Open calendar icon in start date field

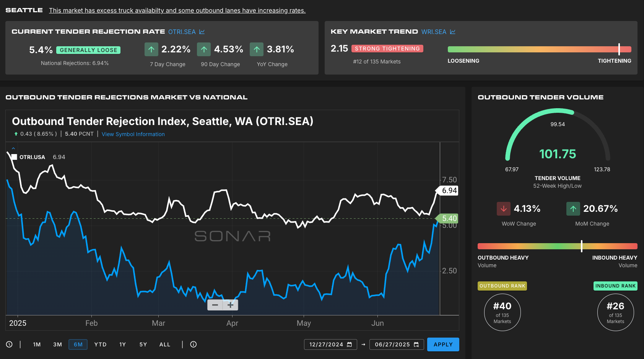(x=350, y=344)
